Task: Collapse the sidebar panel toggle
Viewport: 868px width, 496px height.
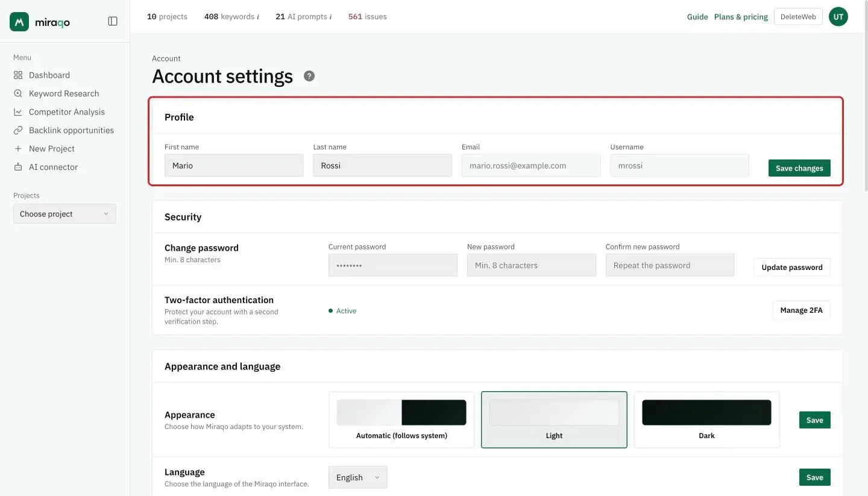Action: (x=113, y=21)
